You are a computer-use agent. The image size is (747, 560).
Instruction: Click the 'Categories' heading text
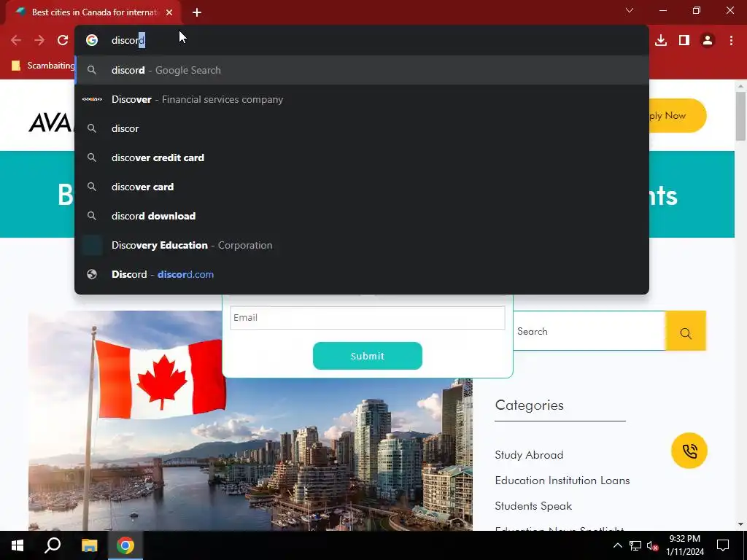[x=530, y=405]
